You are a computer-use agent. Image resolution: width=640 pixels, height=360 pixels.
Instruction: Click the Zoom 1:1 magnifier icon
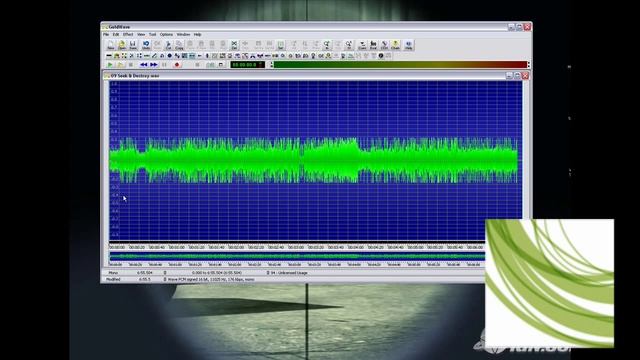tap(349, 45)
